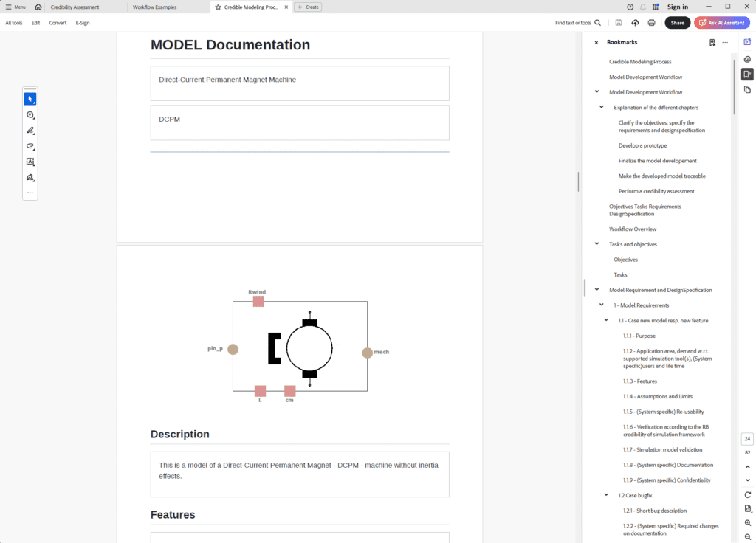Screen dimensions: 756x543
Task: Click the DCPM text in the document
Action: click(x=169, y=119)
